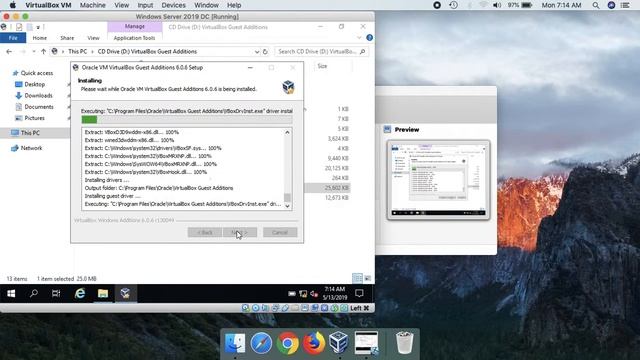Screen dimensions: 640x360
Task: Open the recent locations dropdown arrow
Action: 33,52
